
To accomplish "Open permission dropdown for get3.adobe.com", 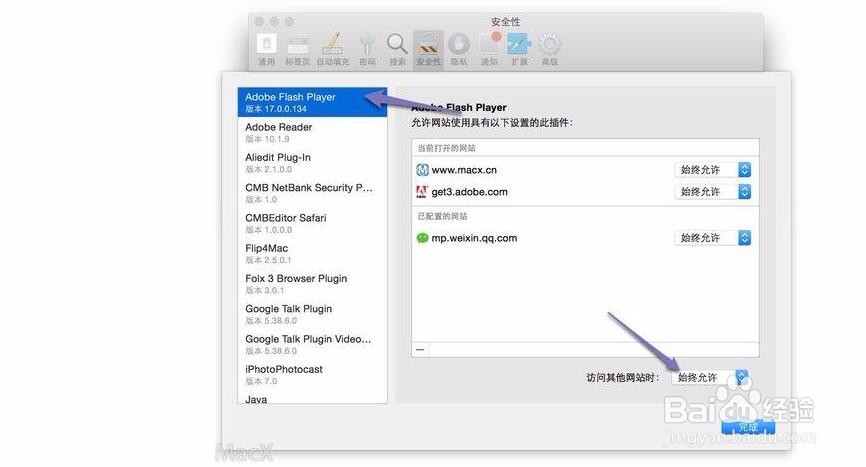I will point(712,192).
